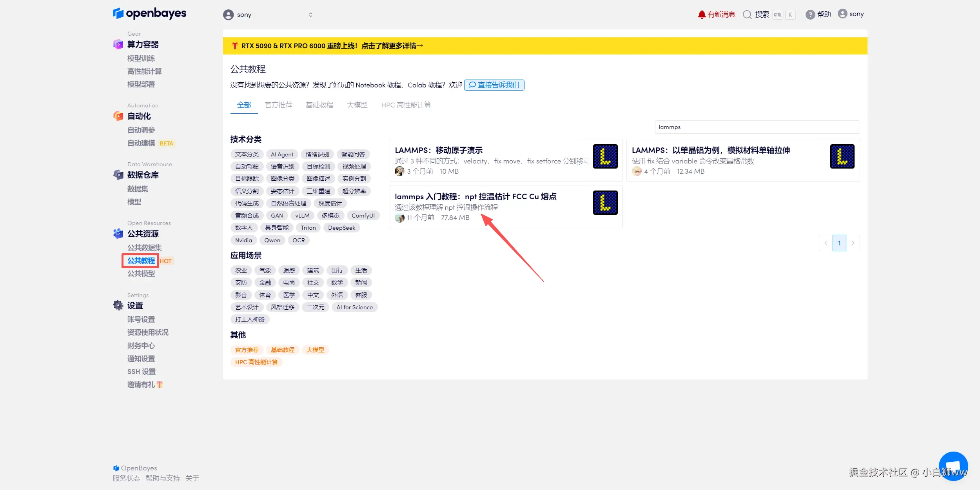Expand the sony workspace switcher dropdown
Viewport: 980px width, 490px height.
(x=310, y=15)
